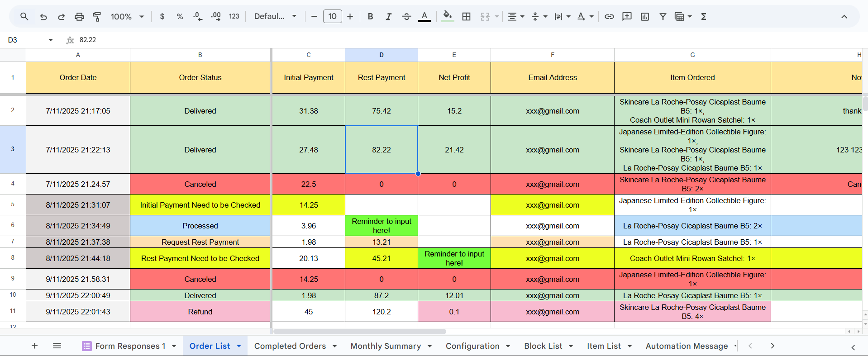Open the search menus tool
The width and height of the screenshot is (868, 356).
pyautogui.click(x=24, y=17)
